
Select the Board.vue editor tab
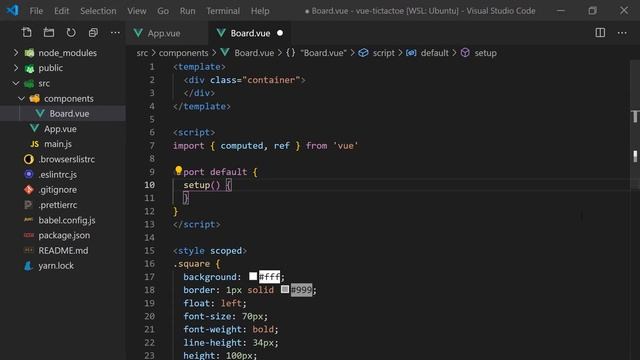click(250, 33)
